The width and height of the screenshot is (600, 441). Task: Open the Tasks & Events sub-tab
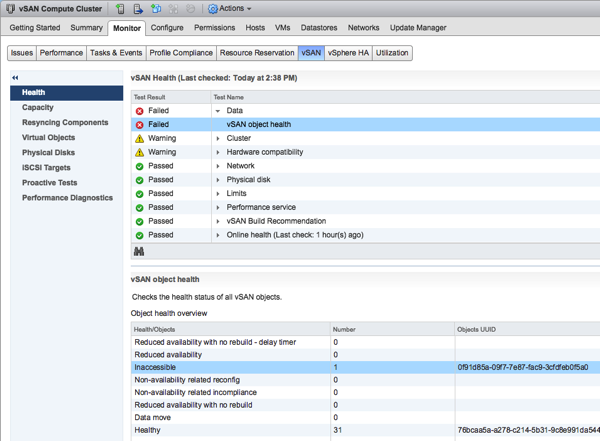click(116, 53)
